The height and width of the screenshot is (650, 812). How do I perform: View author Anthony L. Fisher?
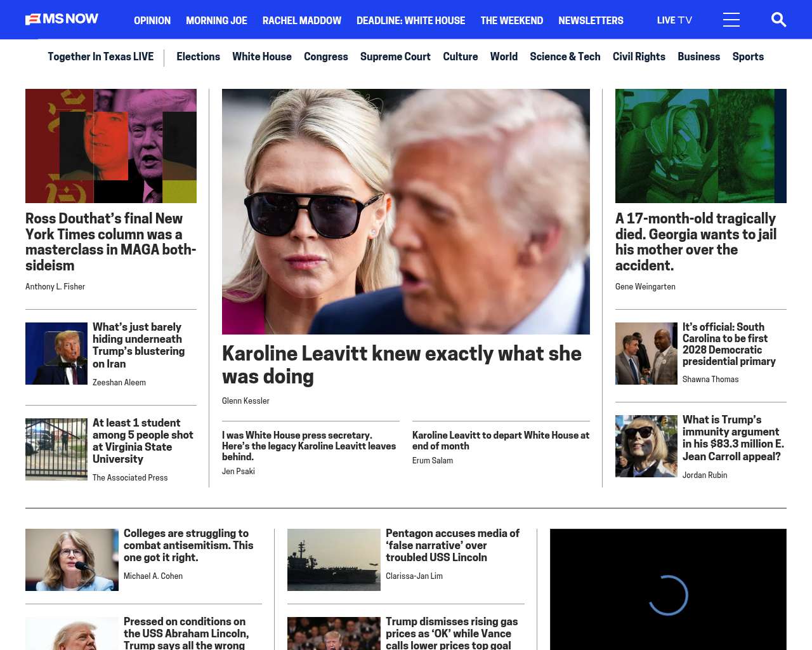[x=55, y=287]
